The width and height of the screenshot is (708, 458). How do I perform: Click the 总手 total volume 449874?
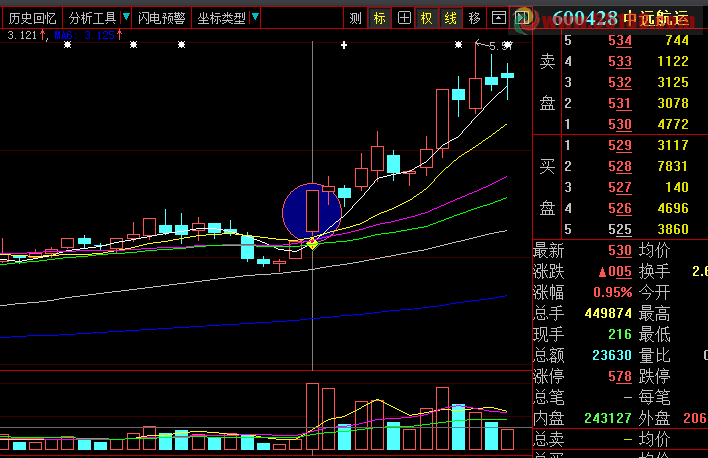tap(608, 313)
